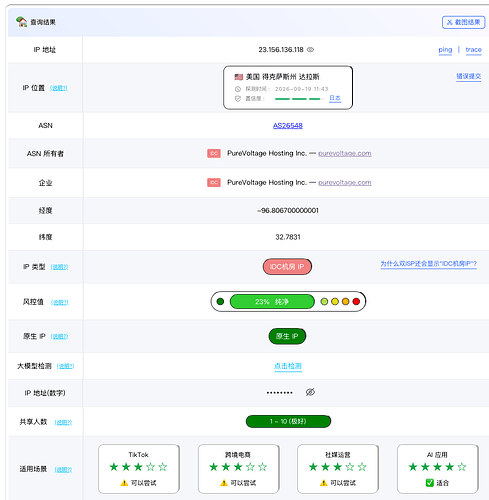Open help link beside 适用场景

[x=63, y=470]
